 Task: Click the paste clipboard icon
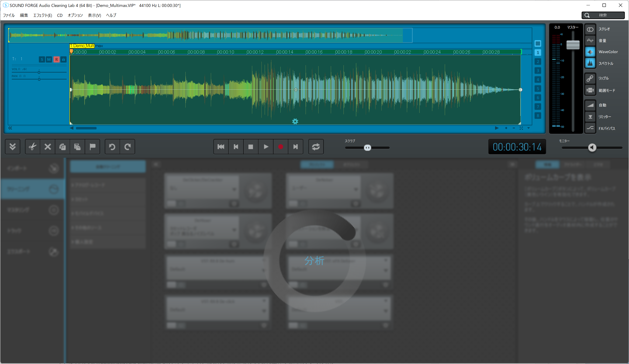[77, 147]
